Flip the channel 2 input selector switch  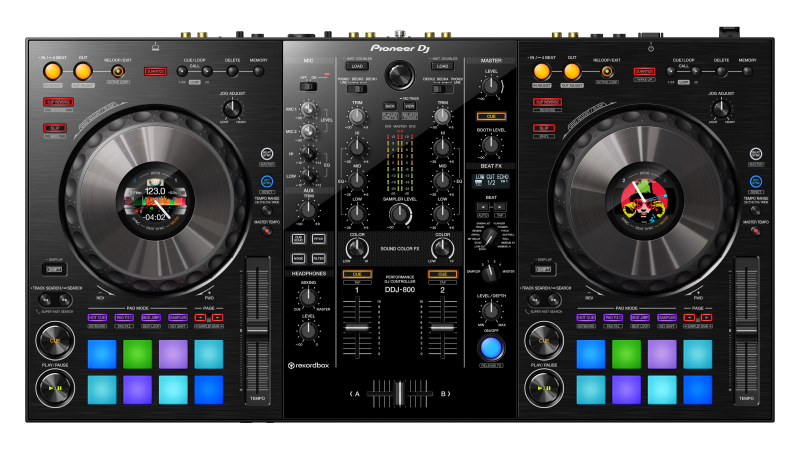(442, 87)
